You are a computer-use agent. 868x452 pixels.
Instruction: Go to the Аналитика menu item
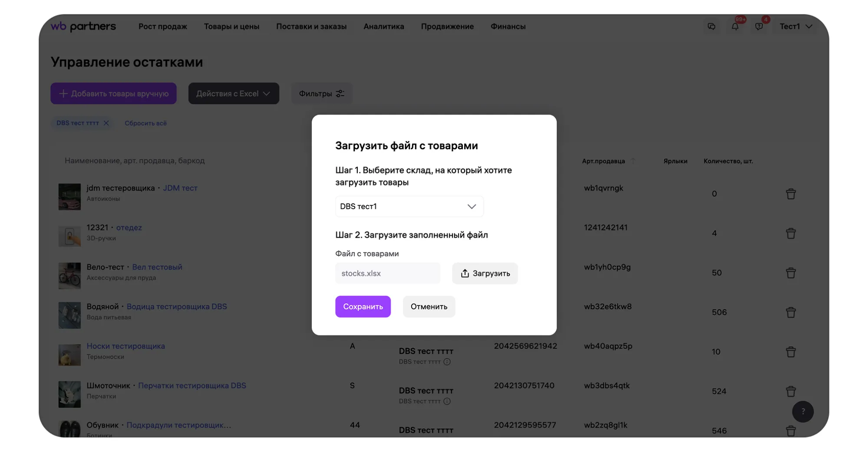[383, 26]
